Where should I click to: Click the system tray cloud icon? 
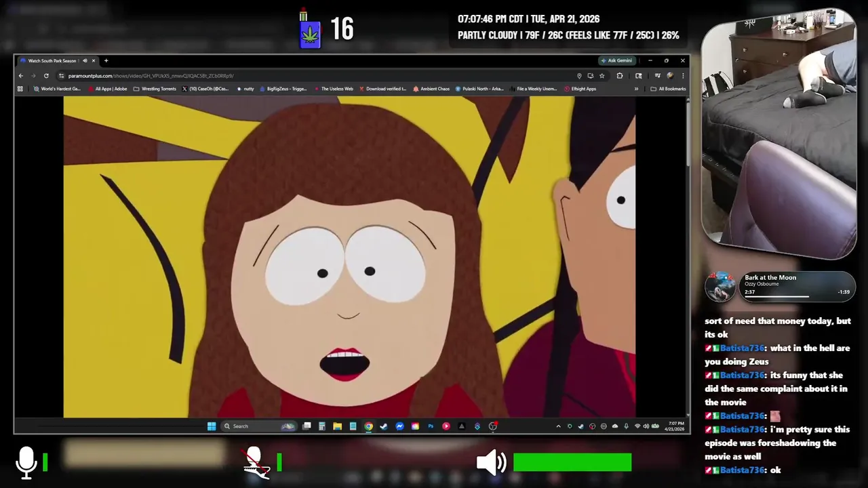pos(615,426)
